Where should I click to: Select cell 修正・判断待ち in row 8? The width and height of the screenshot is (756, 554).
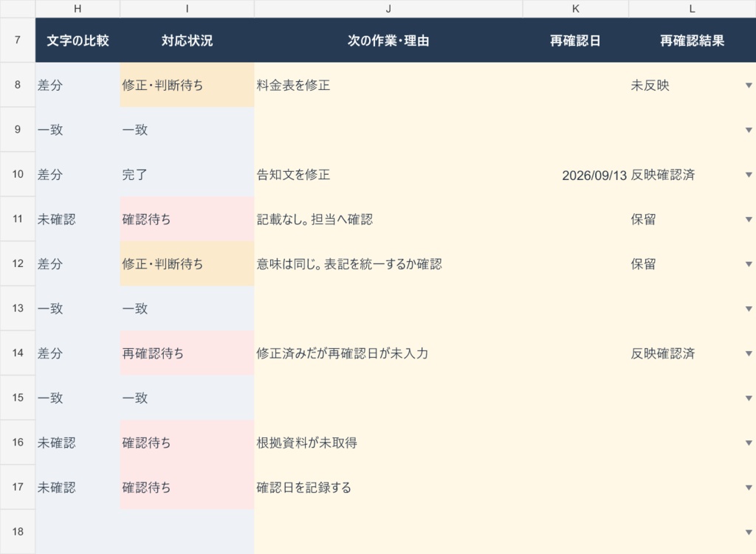click(x=187, y=85)
